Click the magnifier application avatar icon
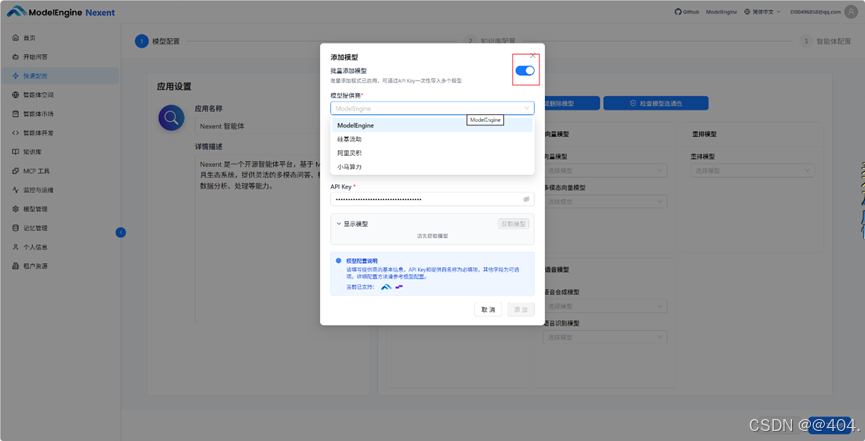The image size is (865, 441). [171, 118]
